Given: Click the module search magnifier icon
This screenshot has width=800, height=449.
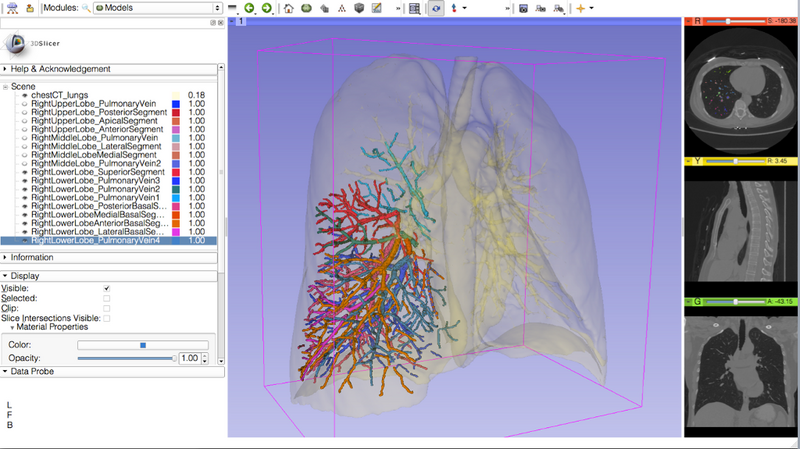Looking at the screenshot, I should (x=87, y=8).
